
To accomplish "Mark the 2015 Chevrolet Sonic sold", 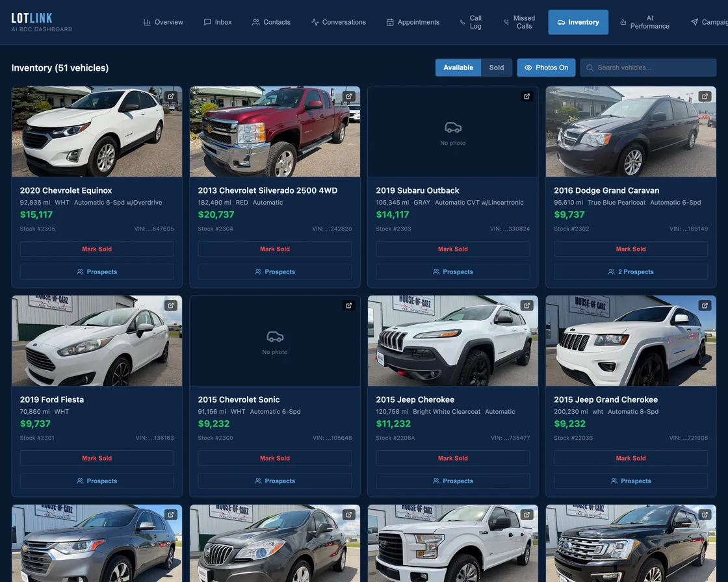I will [275, 458].
